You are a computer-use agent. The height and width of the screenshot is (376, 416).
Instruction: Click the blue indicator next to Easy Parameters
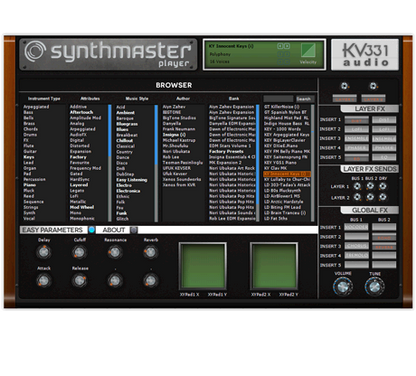coord(92,230)
